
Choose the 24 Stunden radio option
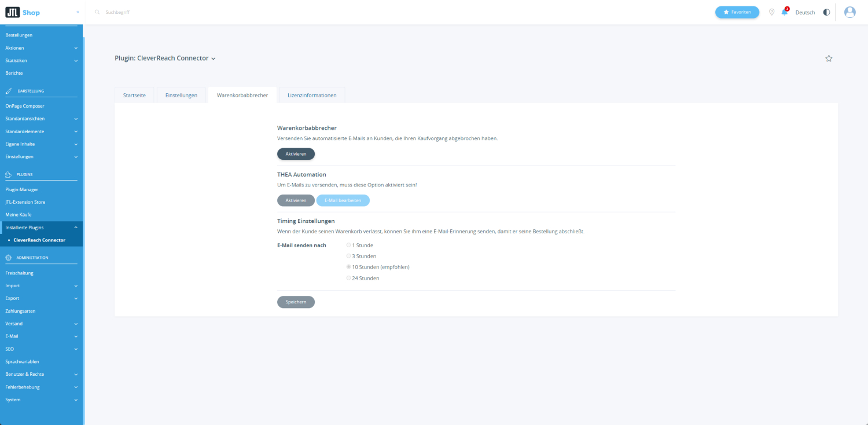point(348,278)
